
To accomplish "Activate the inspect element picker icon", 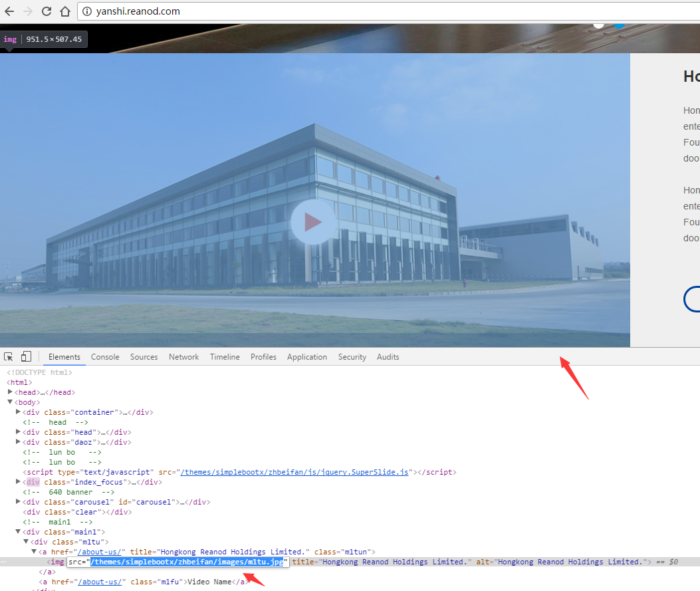I will pos(9,356).
